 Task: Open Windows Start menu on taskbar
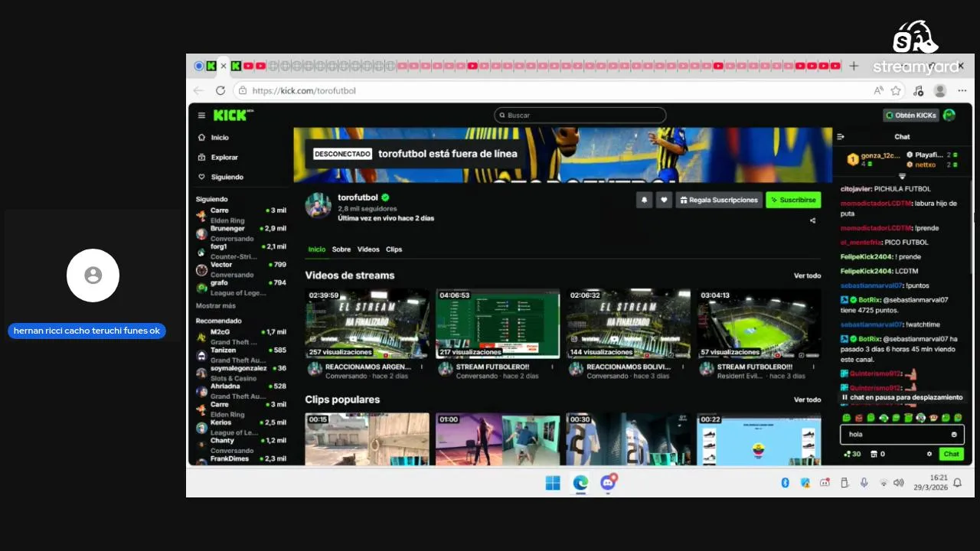(x=553, y=483)
